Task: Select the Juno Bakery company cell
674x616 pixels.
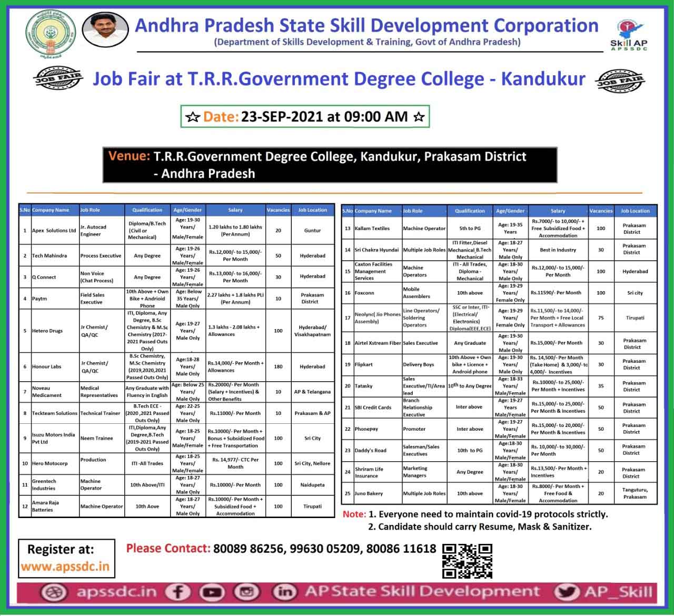Action: (378, 493)
